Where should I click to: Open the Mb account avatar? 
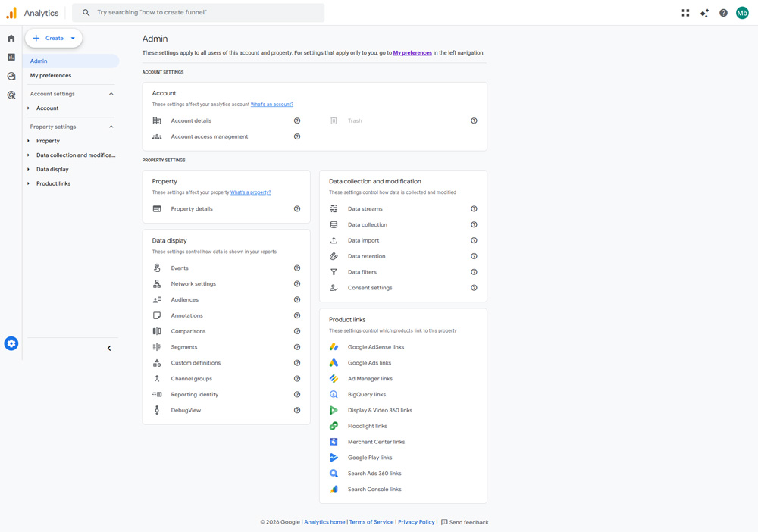tap(742, 13)
